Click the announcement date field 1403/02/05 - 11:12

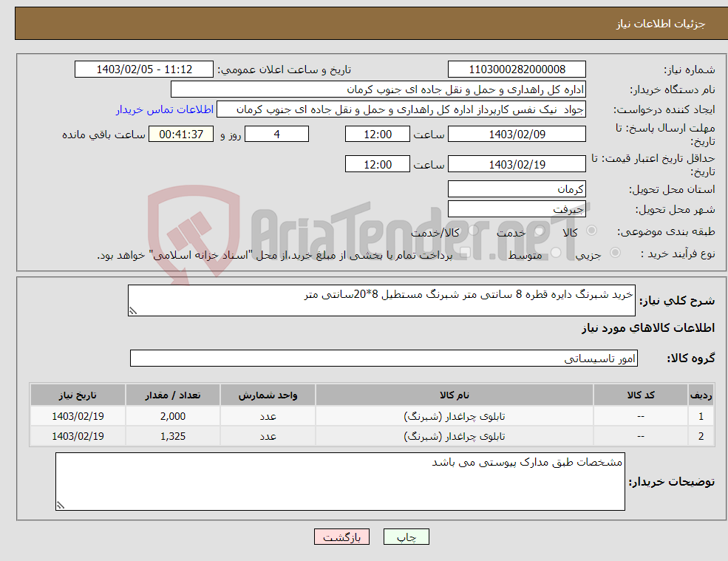[144, 69]
